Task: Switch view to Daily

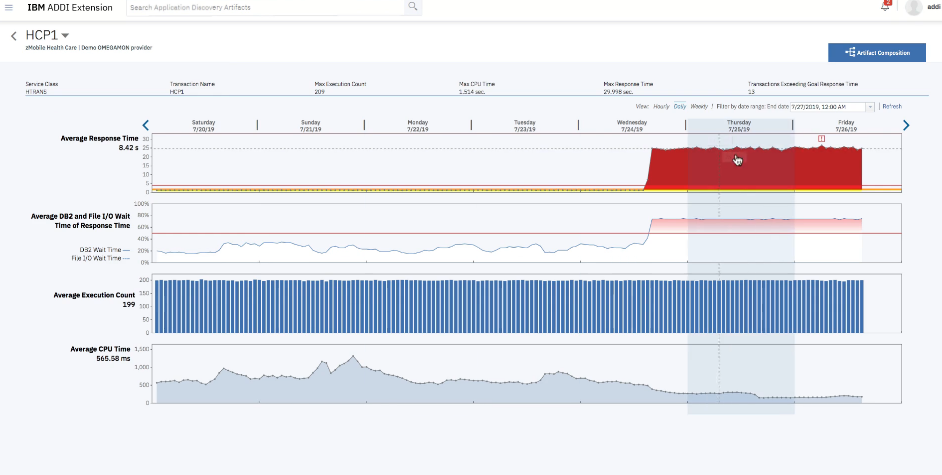Action: click(x=680, y=106)
